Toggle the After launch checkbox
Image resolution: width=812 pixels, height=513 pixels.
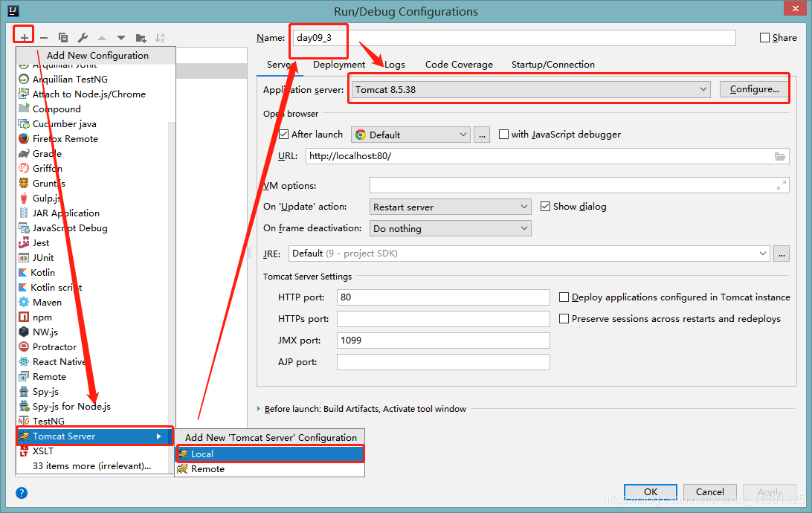click(283, 135)
